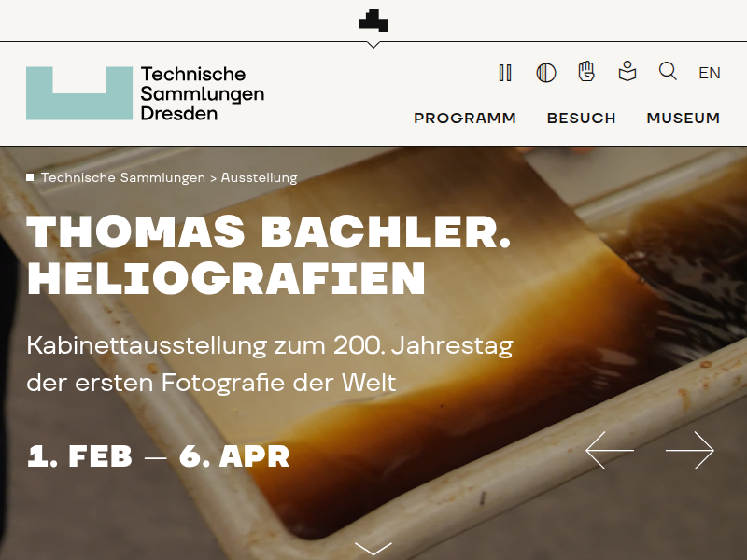
Task: Expand the top bar chevron
Action: [373, 45]
